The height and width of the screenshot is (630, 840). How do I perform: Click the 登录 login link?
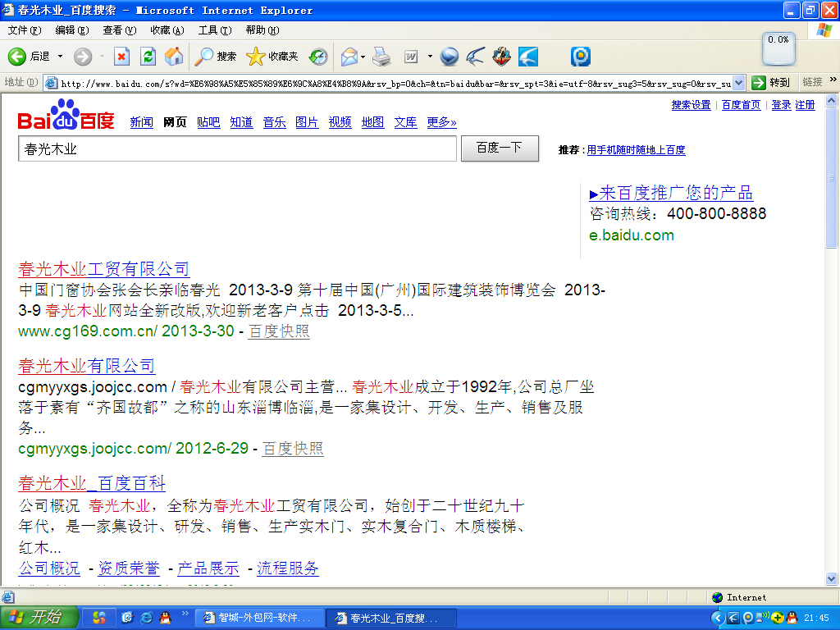click(781, 105)
